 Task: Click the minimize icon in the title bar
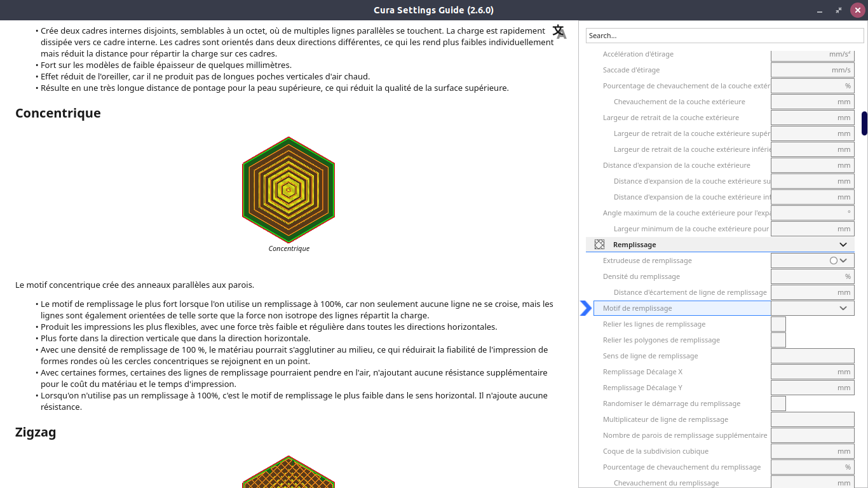tap(820, 10)
